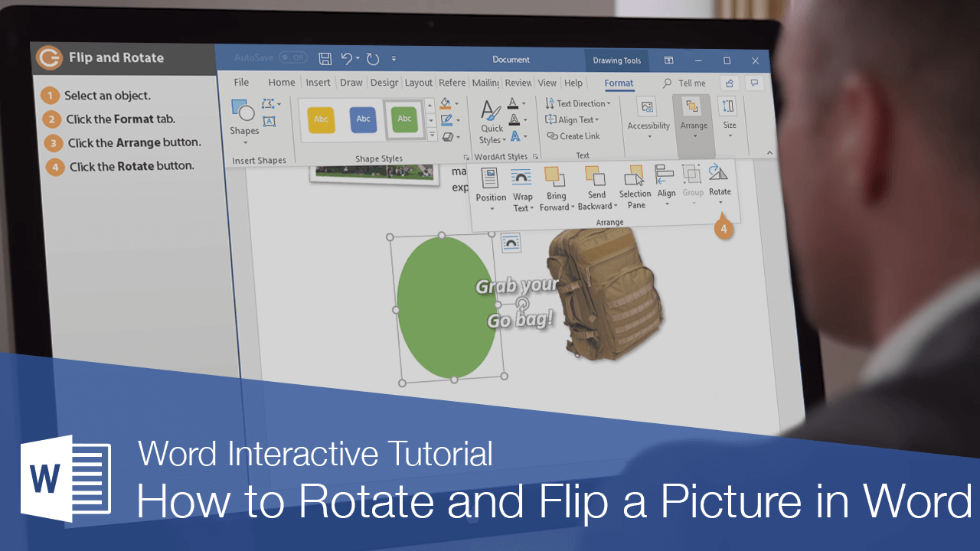Toggle the AutoSave switch off
980x551 pixels.
coord(292,57)
